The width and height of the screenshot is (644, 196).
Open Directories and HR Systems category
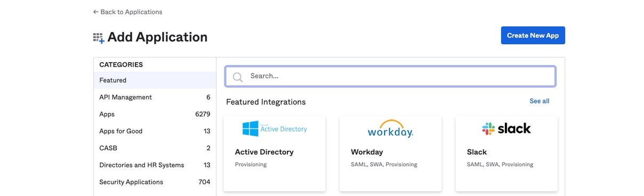pyautogui.click(x=155, y=165)
